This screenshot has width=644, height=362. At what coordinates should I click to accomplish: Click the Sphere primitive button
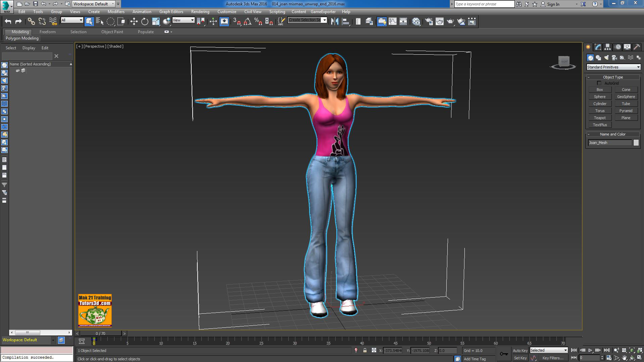point(600,97)
